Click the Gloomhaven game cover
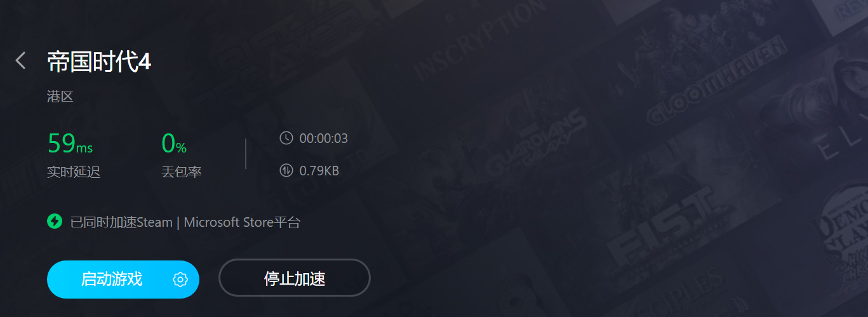 [718, 79]
